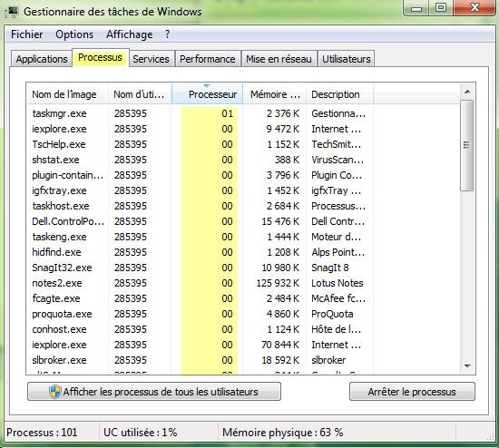Click Arrêter le processus button
The image size is (499, 448).
pyautogui.click(x=412, y=392)
